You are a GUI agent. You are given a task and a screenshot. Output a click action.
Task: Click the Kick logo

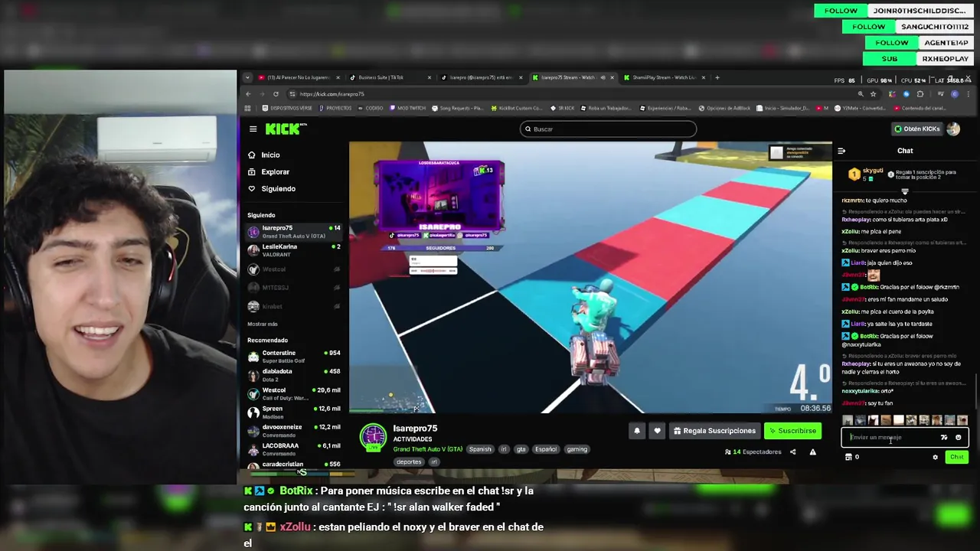[284, 129]
